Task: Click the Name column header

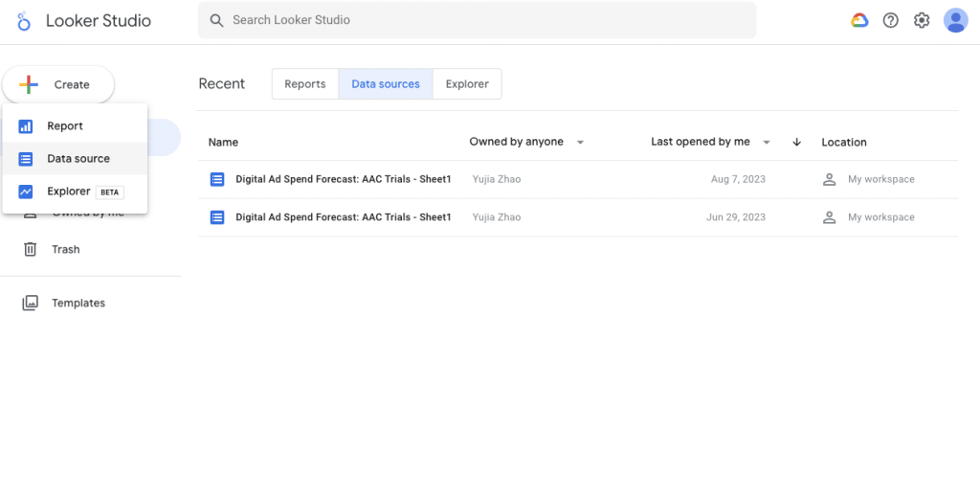Action: 223,143
